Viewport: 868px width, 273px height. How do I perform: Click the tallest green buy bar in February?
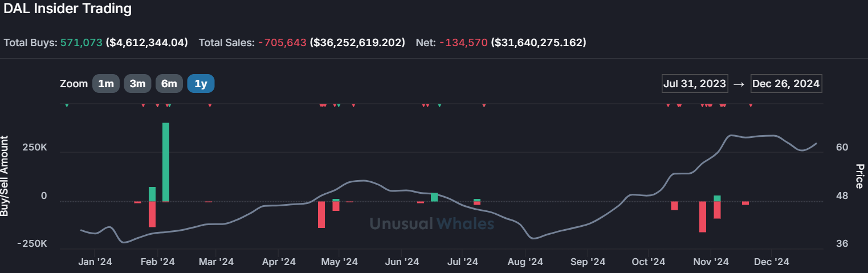pyautogui.click(x=166, y=162)
